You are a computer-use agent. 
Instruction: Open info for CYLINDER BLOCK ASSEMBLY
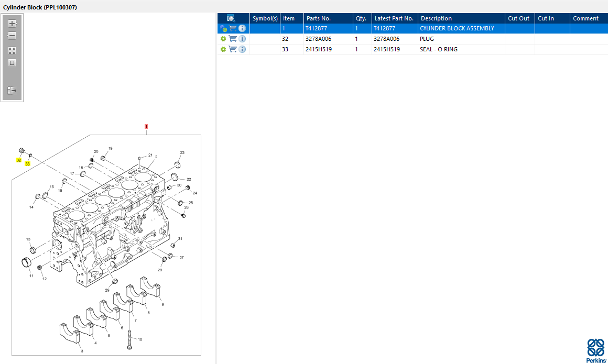[x=242, y=28]
